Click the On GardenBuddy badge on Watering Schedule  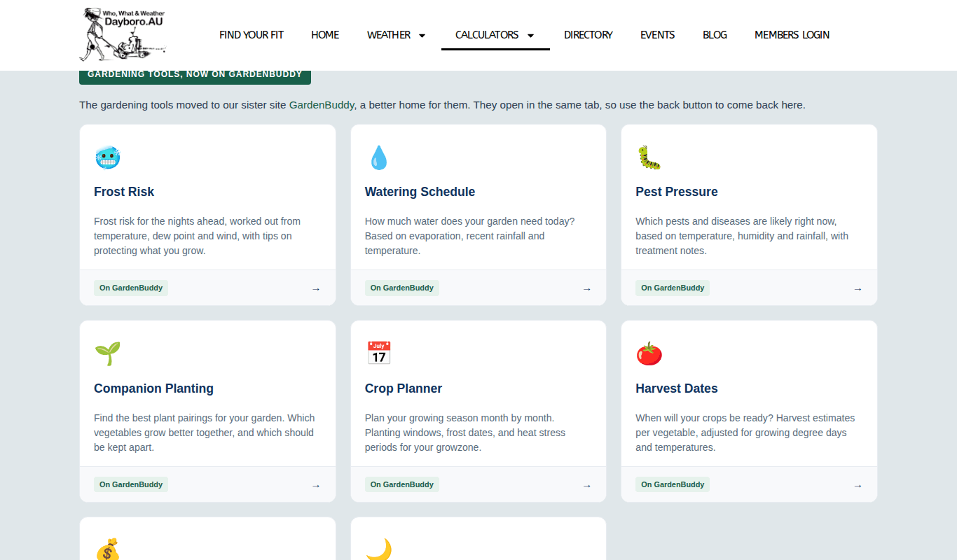click(402, 288)
